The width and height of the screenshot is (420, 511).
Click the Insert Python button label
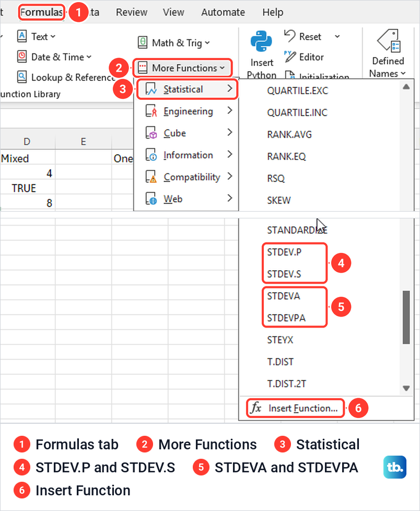[262, 68]
